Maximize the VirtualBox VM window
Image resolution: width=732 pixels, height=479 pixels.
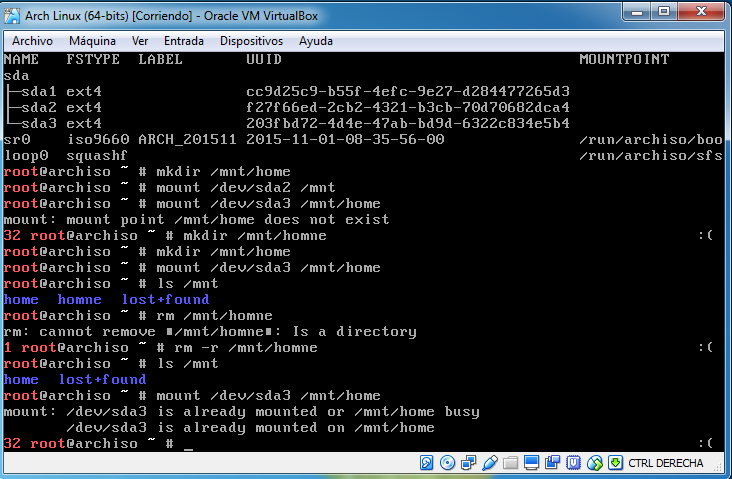663,12
